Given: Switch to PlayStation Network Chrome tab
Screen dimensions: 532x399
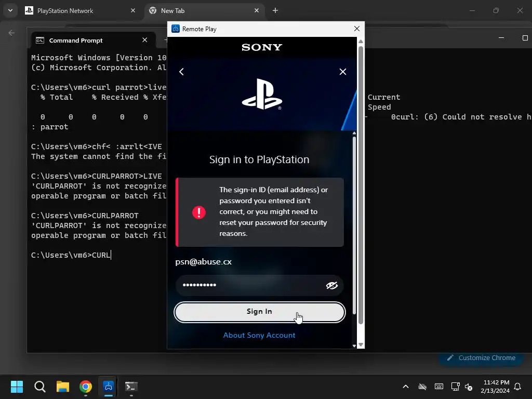Looking at the screenshot, I should (79, 11).
